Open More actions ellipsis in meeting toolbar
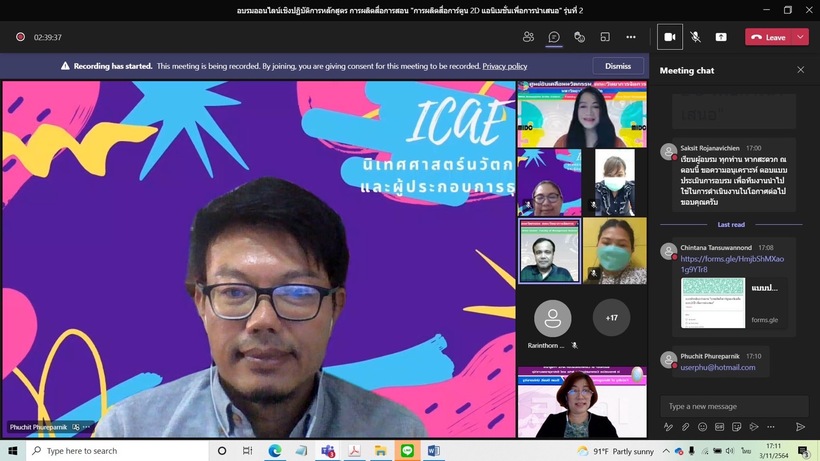This screenshot has width=820, height=461. pyautogui.click(x=631, y=37)
